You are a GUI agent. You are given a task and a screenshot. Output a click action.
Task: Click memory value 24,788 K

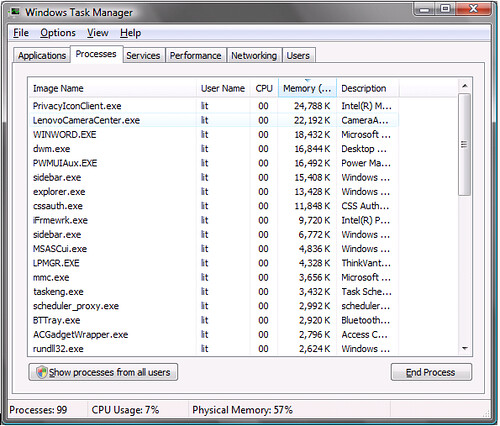tap(312, 106)
